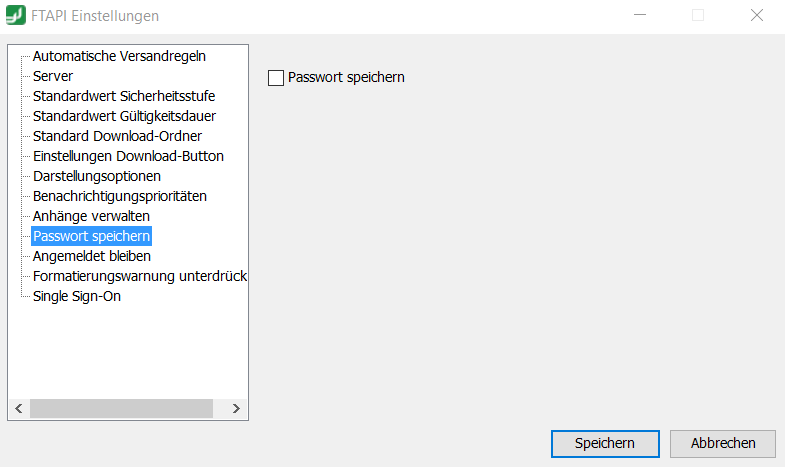This screenshot has height=467, width=785.
Task: Select Automatische Versandregeln in the tree
Action: click(x=119, y=56)
